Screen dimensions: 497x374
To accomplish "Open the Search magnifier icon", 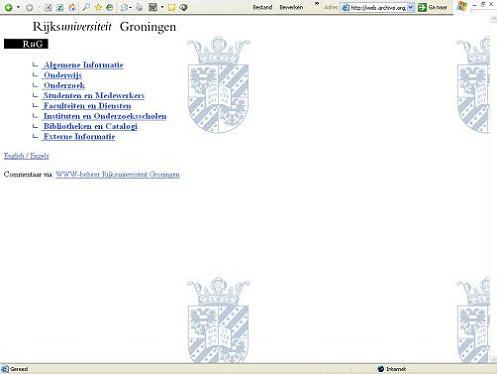I will pos(86,7).
